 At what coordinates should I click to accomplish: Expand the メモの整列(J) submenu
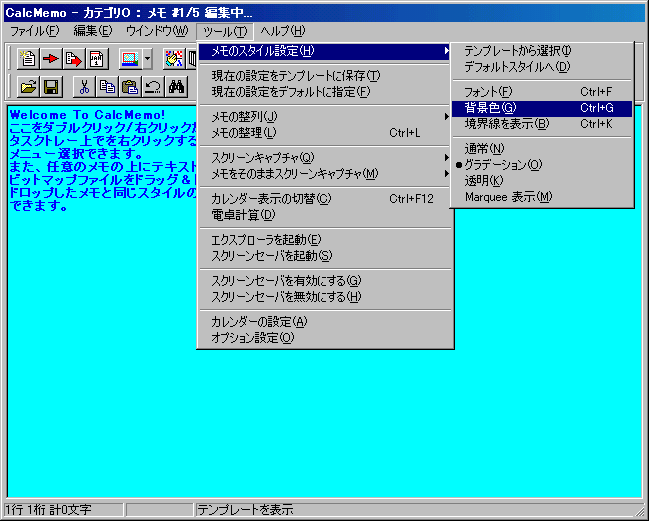coord(325,117)
